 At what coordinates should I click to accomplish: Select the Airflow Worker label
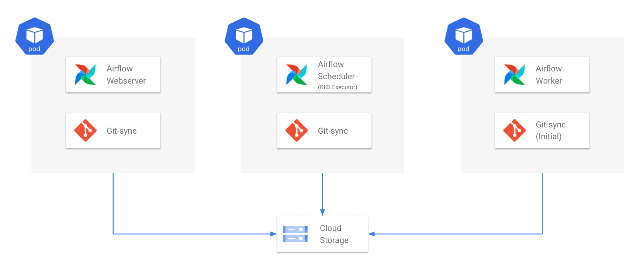[x=549, y=75]
